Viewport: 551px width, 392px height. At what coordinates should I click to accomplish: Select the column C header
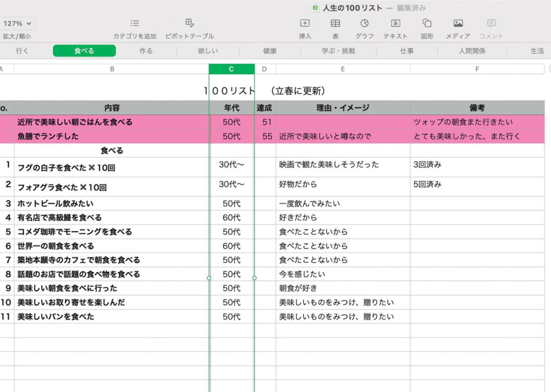point(231,69)
